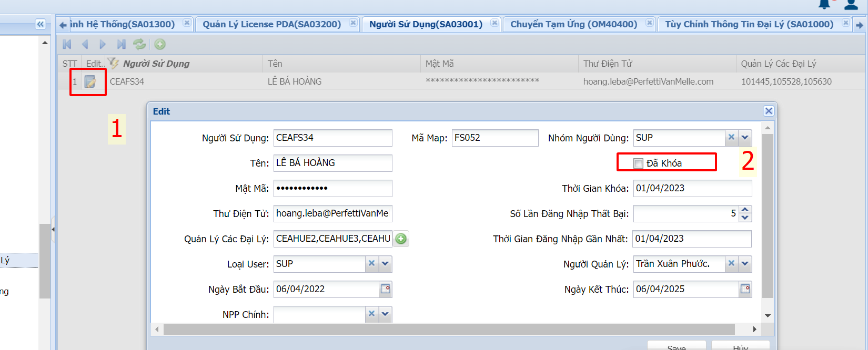Open Chuyển Tạm Ứng (OM40400) tab
This screenshot has height=350, width=868.
coord(573,24)
